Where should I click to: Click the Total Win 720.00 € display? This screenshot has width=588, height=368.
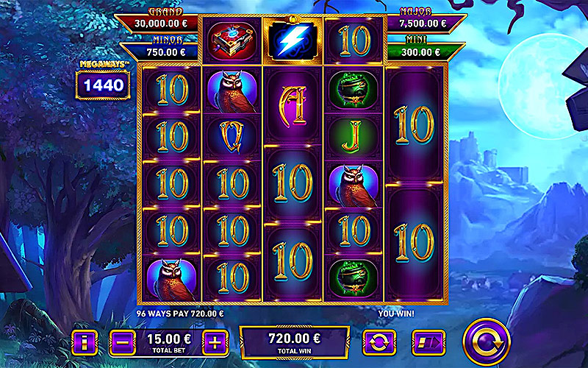(295, 342)
